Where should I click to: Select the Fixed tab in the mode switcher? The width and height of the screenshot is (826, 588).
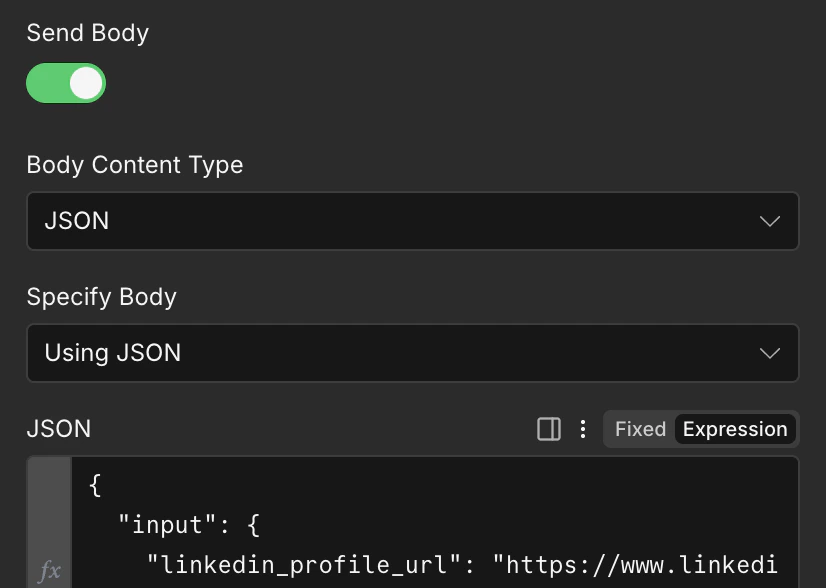coord(640,429)
